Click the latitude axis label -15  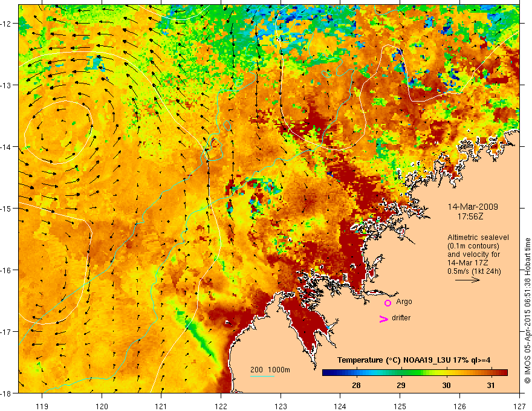click(7, 209)
